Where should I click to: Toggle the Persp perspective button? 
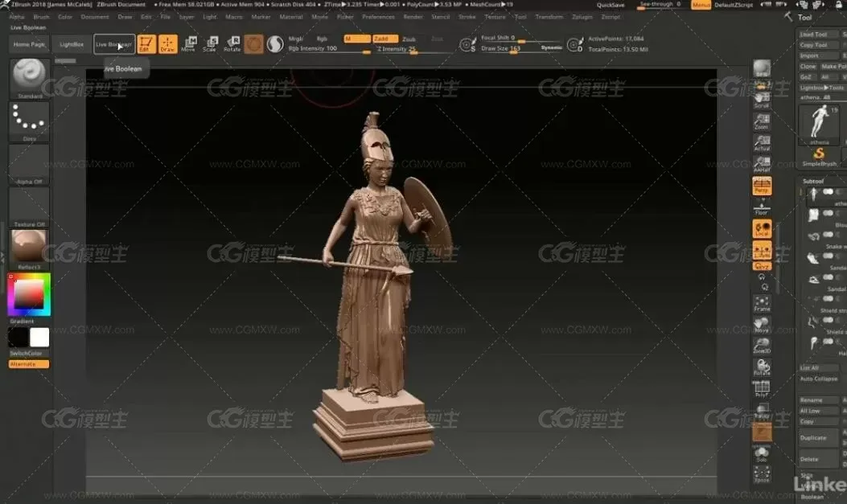762,186
